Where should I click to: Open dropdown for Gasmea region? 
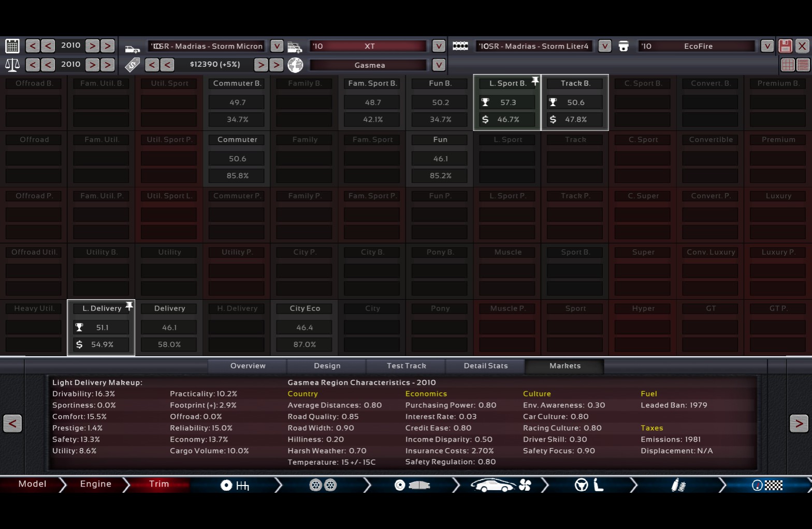click(439, 65)
